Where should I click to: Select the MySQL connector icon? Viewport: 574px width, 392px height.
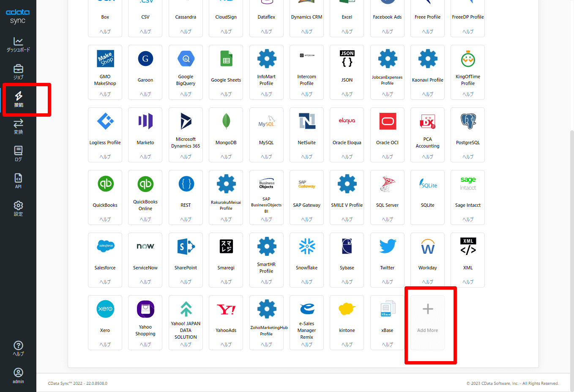267,121
